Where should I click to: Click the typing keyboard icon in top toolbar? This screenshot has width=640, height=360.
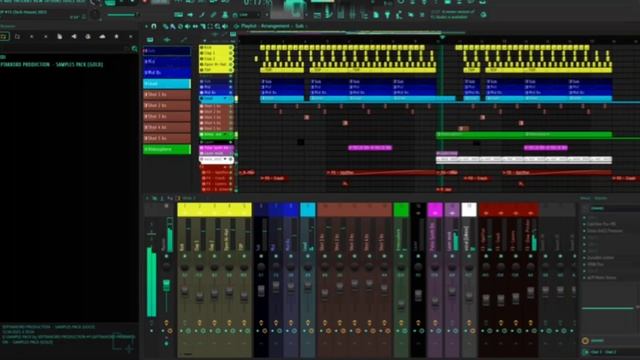coord(178,15)
